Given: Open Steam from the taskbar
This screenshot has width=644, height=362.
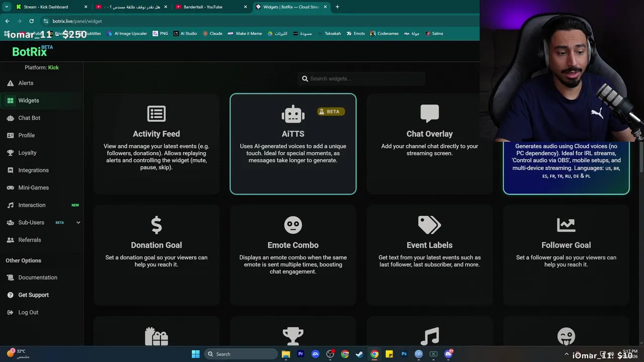Looking at the screenshot, I should [x=359, y=354].
